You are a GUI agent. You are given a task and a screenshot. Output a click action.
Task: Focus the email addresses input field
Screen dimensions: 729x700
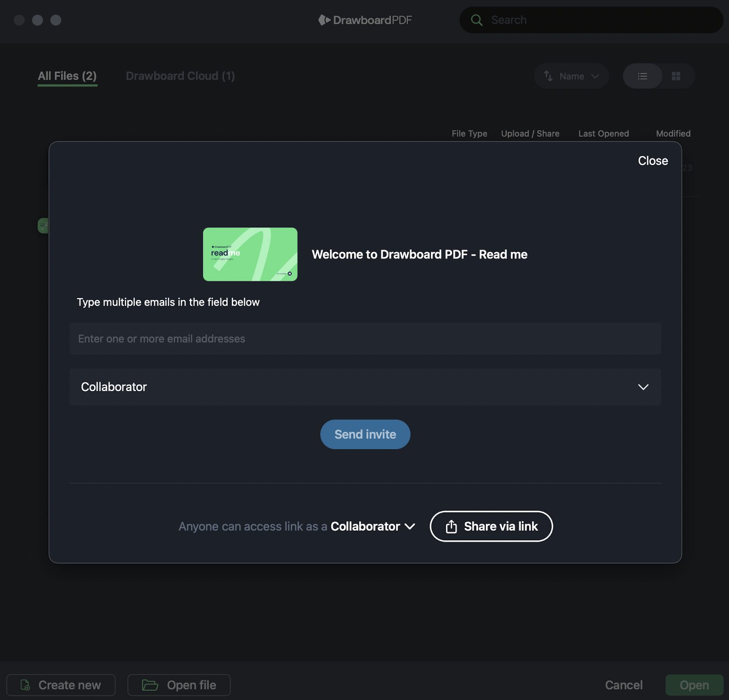[365, 339]
